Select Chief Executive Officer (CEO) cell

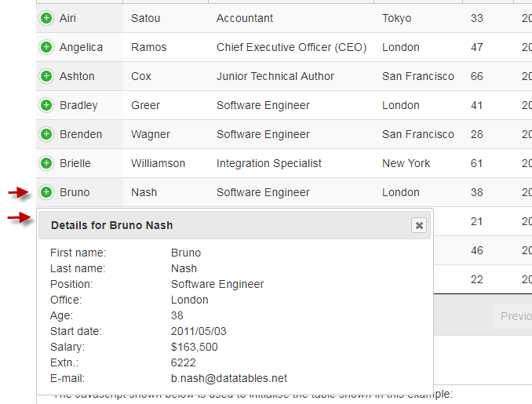click(x=291, y=47)
